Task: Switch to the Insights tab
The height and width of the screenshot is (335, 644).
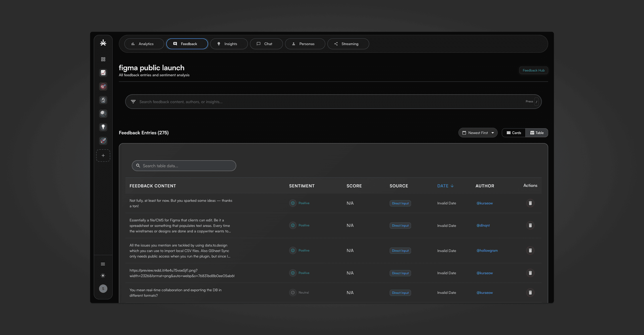Action: point(229,44)
